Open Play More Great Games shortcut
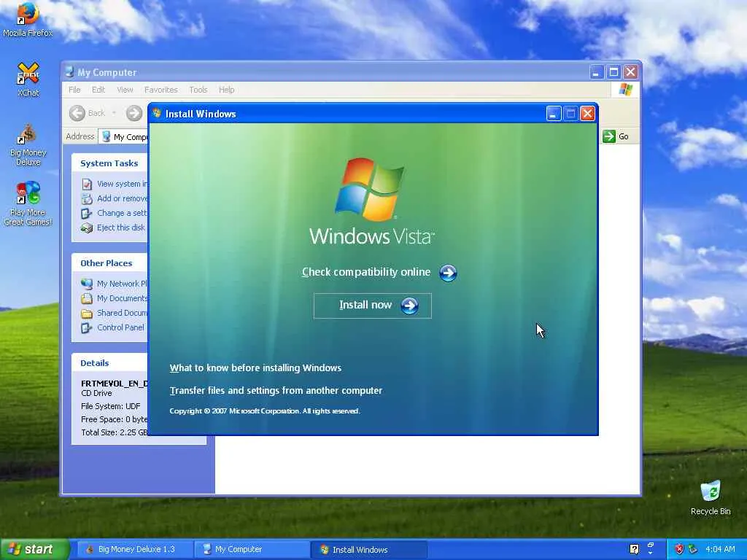The image size is (747, 560). tap(28, 203)
